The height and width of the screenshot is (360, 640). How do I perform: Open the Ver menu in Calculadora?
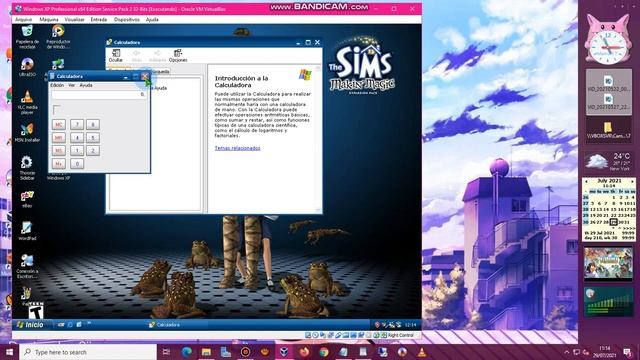tap(71, 85)
